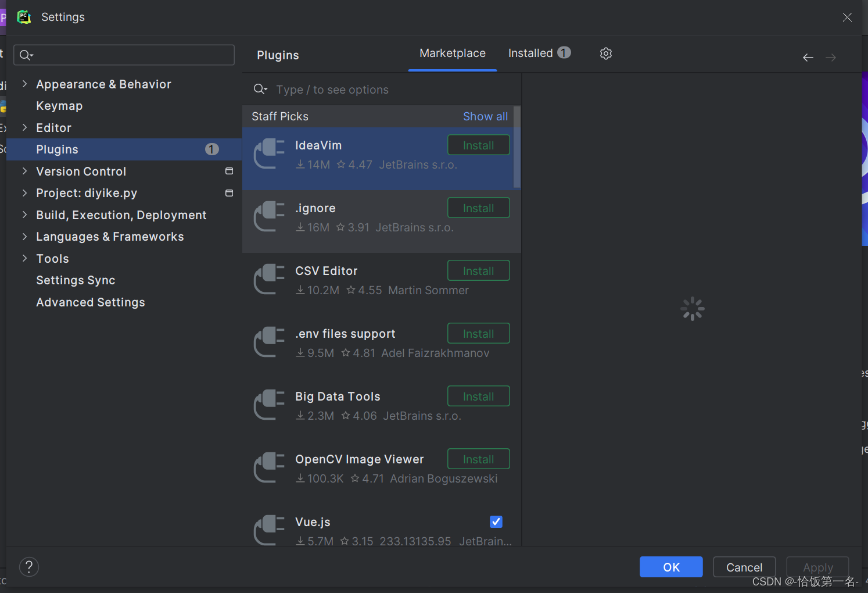
Task: Switch to the Marketplace tab
Action: tap(453, 53)
